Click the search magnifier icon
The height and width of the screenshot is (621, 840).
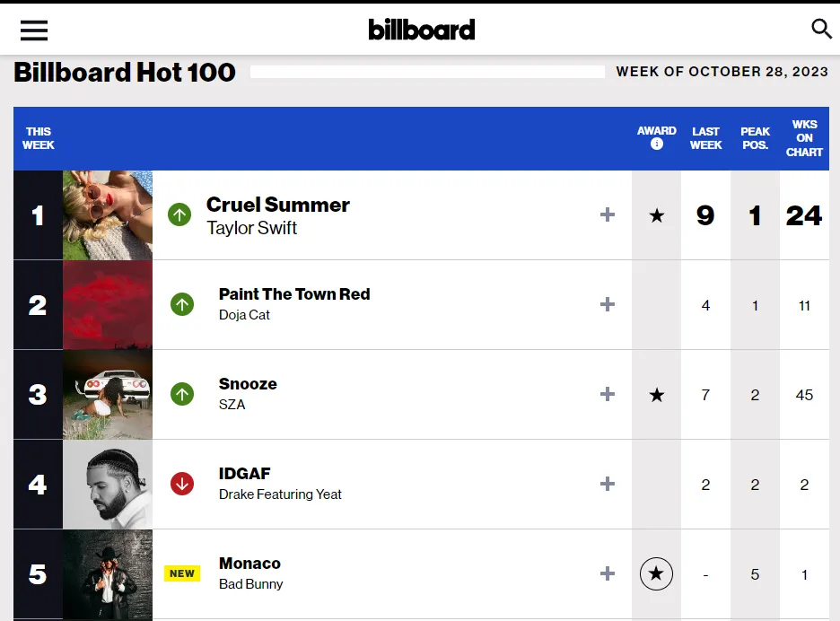pos(821,29)
